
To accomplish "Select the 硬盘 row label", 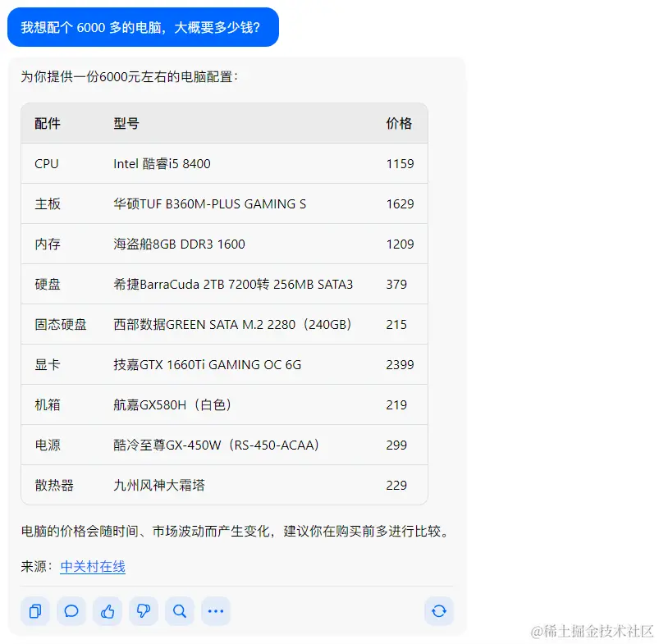I will (x=48, y=285).
